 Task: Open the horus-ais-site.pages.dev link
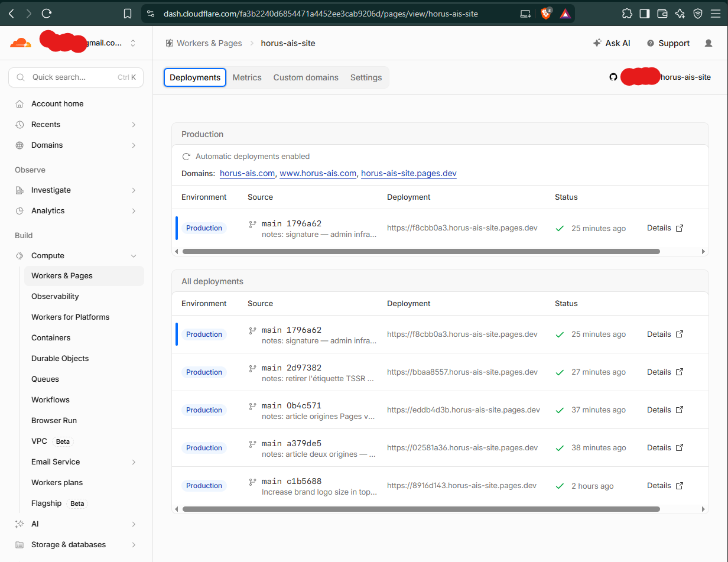[x=409, y=173]
